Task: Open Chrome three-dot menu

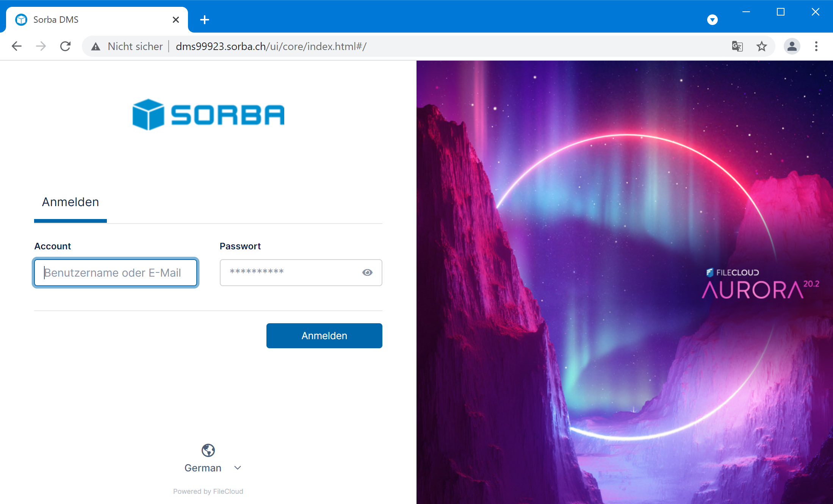Action: click(x=816, y=46)
